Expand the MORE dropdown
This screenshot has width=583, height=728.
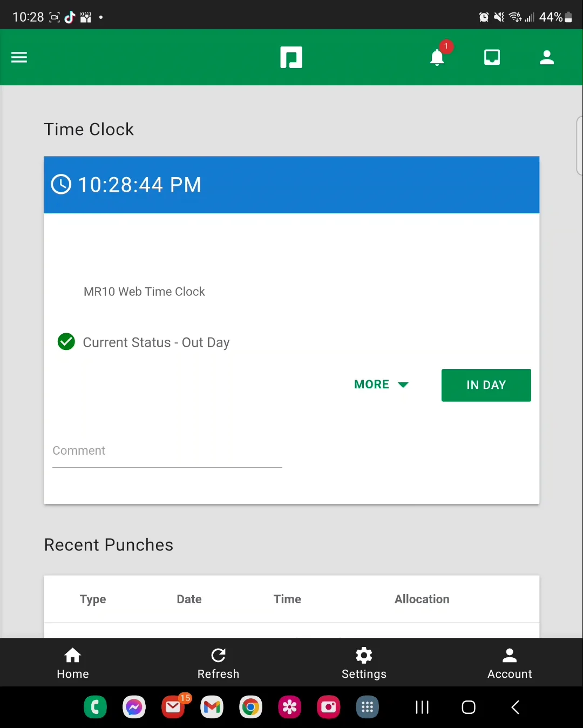[x=381, y=385]
